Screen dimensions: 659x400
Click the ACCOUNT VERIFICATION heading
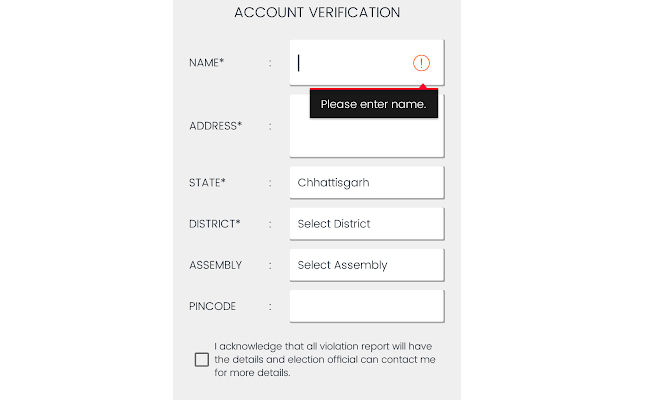[x=317, y=13]
